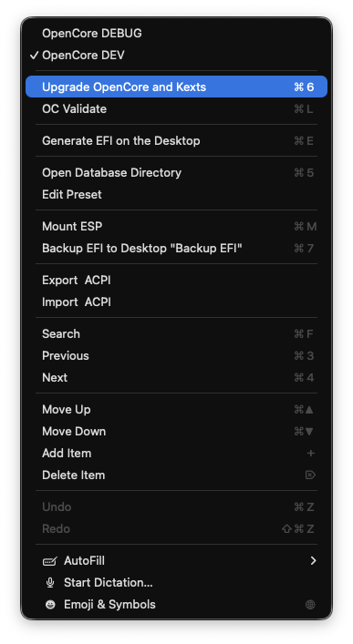This screenshot has height=644, width=353.
Task: Select Edit Preset
Action: [x=177, y=194]
